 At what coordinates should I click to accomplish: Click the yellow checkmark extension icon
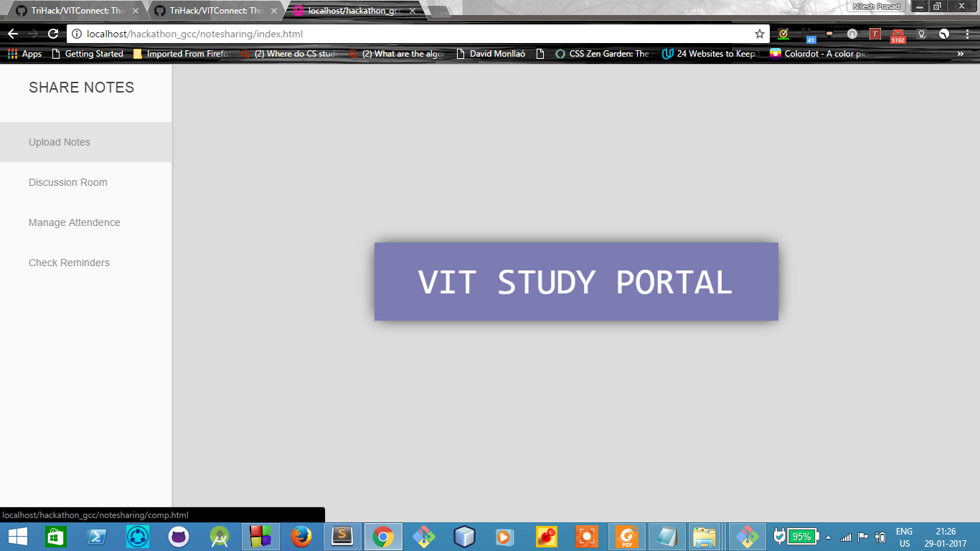(x=783, y=34)
